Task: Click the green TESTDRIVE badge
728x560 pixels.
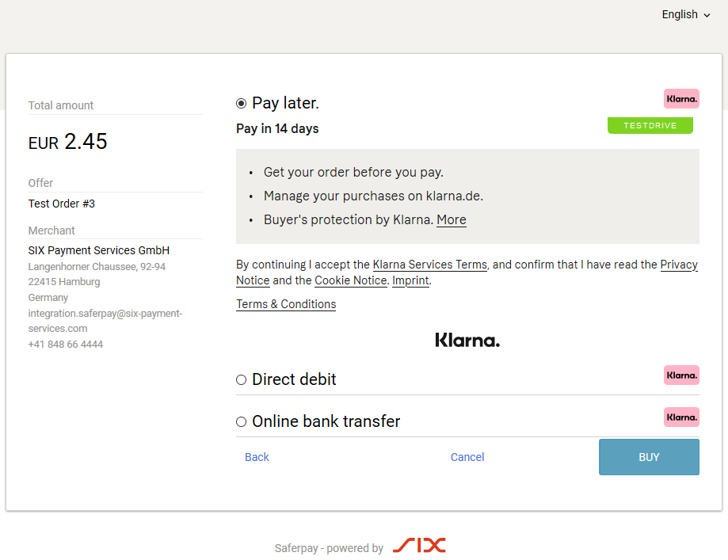Action: [x=650, y=125]
